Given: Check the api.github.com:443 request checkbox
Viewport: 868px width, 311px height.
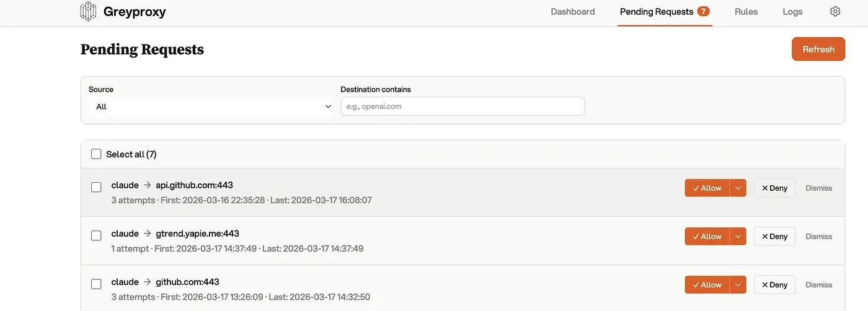Looking at the screenshot, I should (x=96, y=187).
